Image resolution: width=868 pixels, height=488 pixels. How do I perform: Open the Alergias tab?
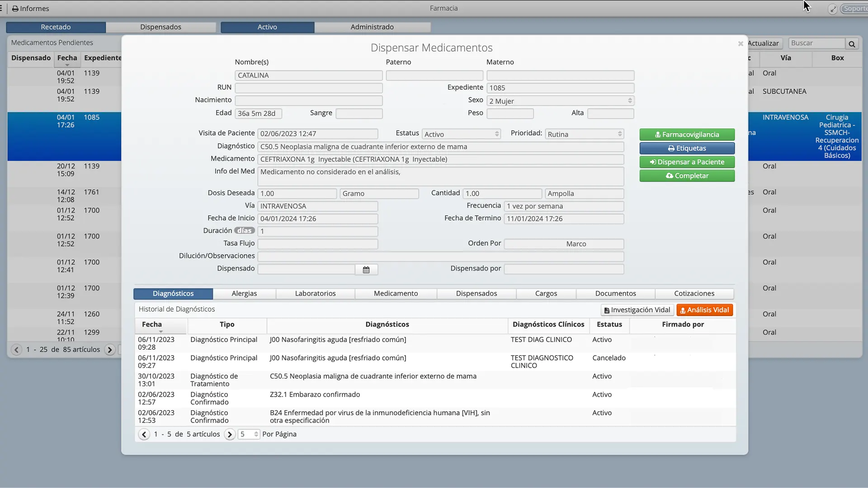click(244, 294)
